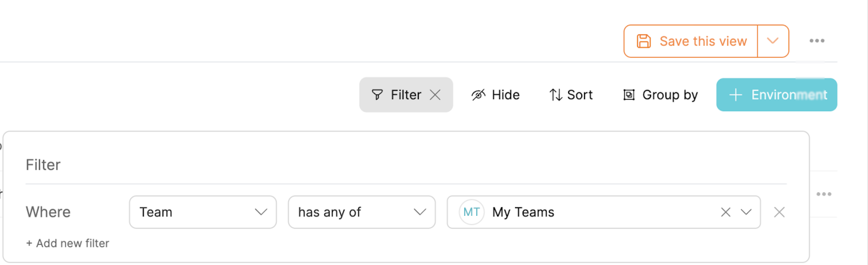This screenshot has height=265, width=868.
Task: Click the Group by icon
Action: (x=629, y=95)
